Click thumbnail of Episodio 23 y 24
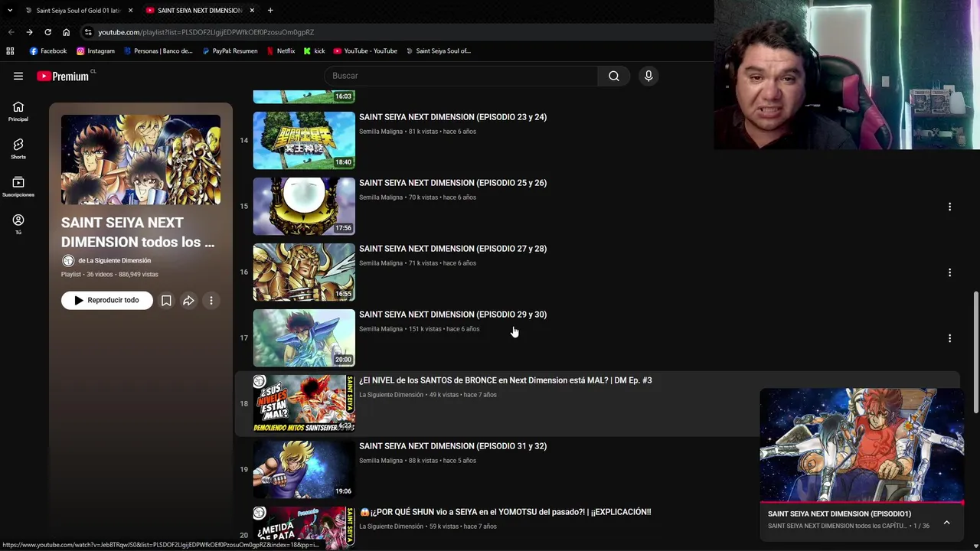980x551 pixels. click(x=304, y=141)
